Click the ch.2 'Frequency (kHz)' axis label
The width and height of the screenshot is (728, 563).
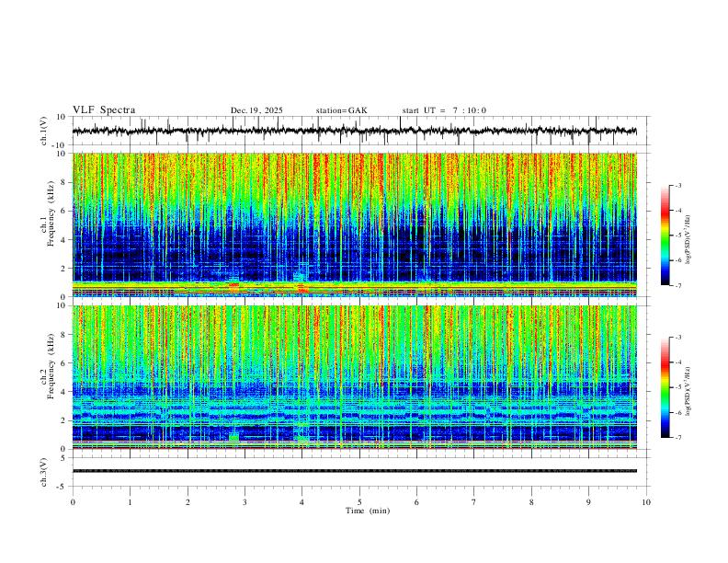click(x=51, y=366)
